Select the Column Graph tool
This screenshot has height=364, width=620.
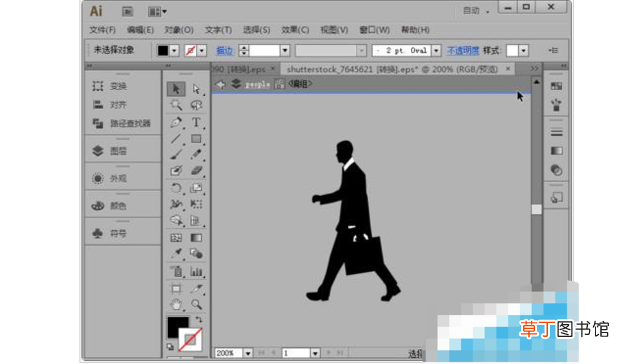(196, 272)
